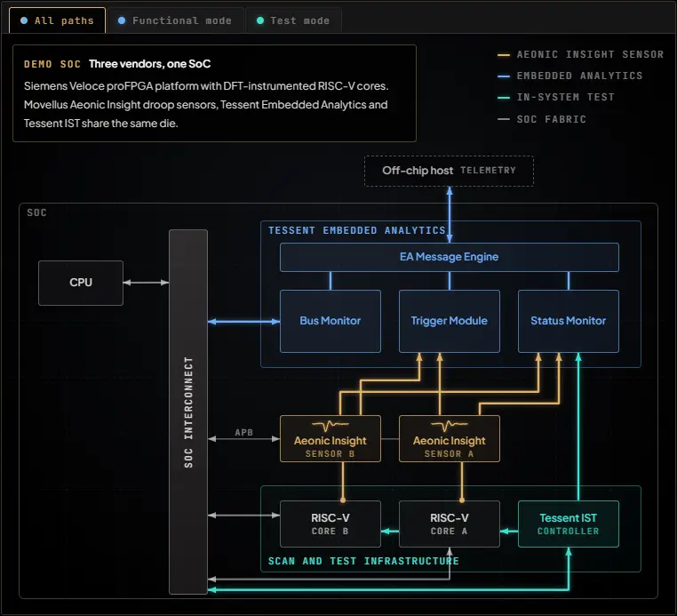
Task: Switch to the Test mode tab
Action: [x=293, y=20]
